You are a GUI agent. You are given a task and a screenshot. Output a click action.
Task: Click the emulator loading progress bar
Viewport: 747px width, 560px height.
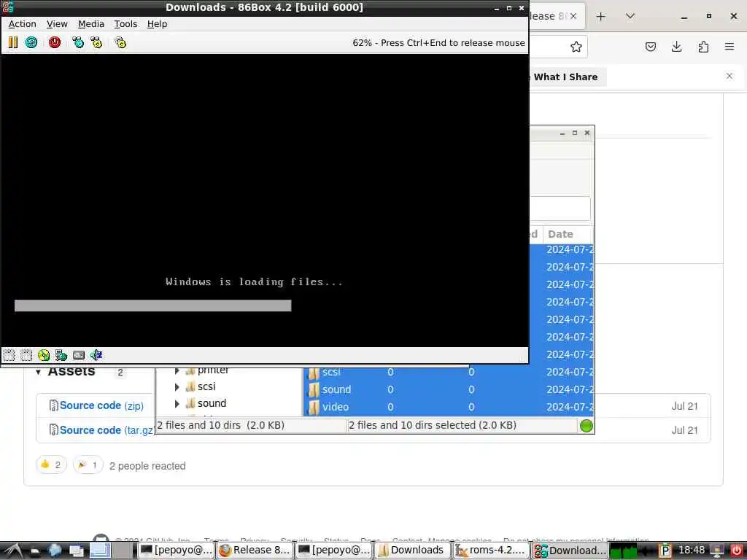click(x=153, y=306)
